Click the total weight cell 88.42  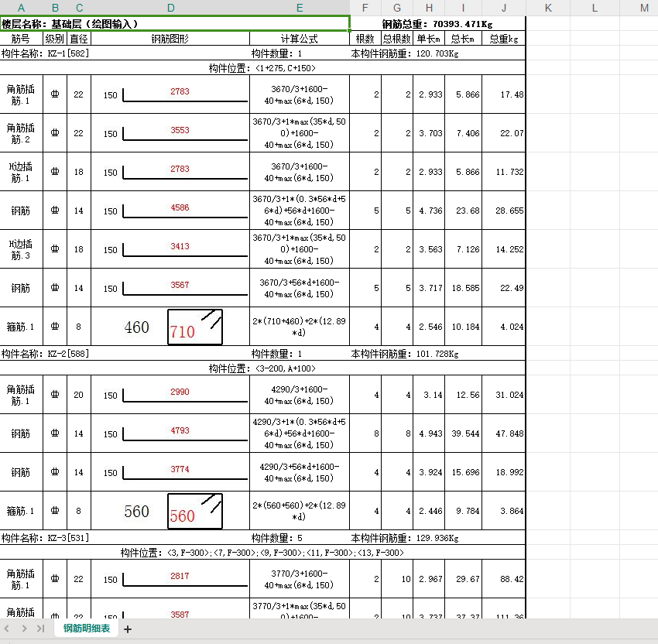(504, 578)
